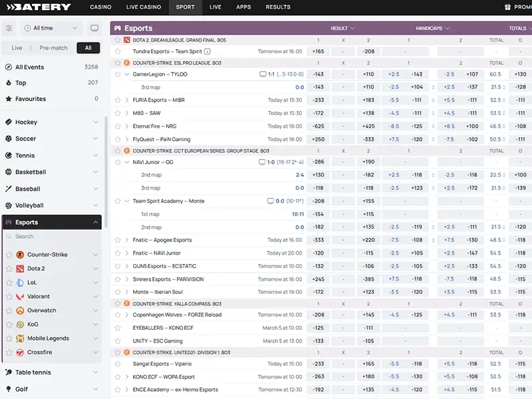Open Top events list

52,82
